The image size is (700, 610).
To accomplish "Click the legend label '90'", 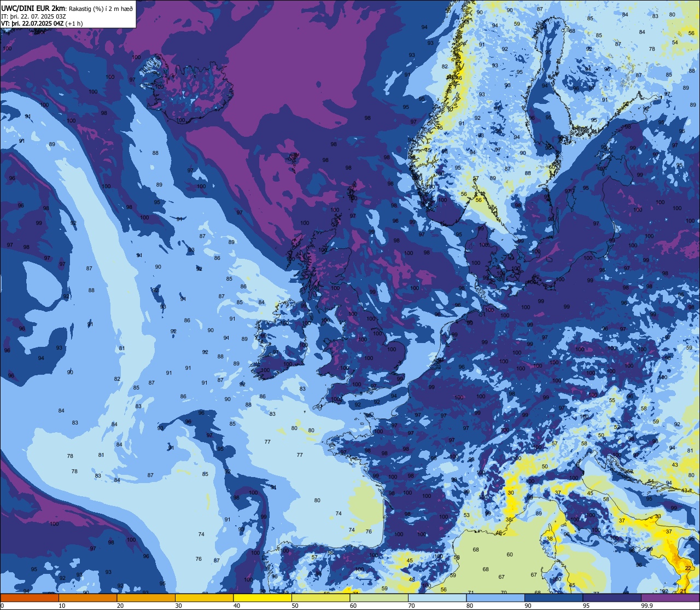I will click(x=528, y=606).
